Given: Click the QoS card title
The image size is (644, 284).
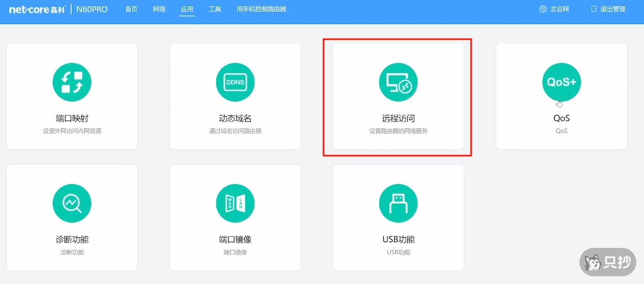Looking at the screenshot, I should tap(561, 119).
